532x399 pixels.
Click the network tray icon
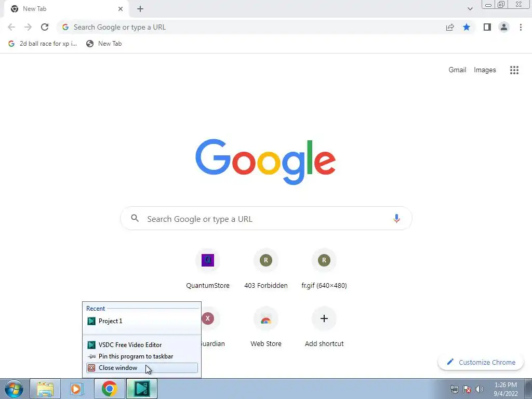click(x=454, y=389)
